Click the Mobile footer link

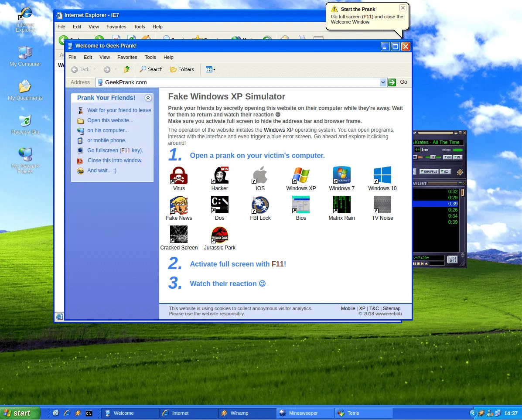coord(348,308)
